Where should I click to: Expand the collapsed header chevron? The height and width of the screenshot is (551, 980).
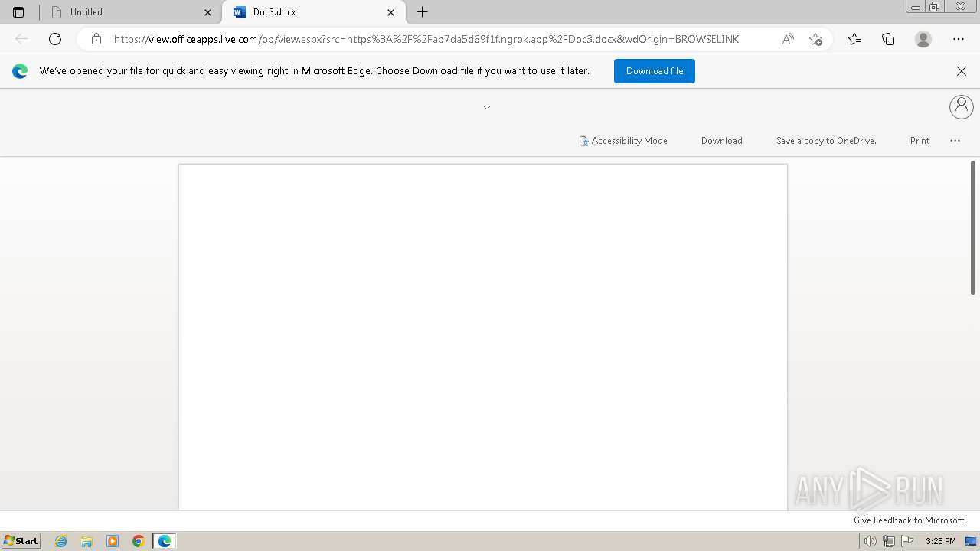487,108
